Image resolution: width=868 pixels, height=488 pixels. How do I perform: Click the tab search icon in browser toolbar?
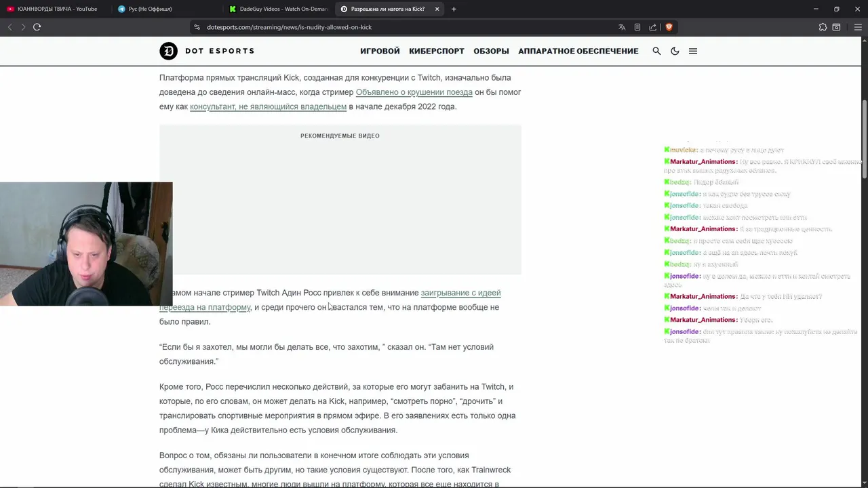[836, 27]
